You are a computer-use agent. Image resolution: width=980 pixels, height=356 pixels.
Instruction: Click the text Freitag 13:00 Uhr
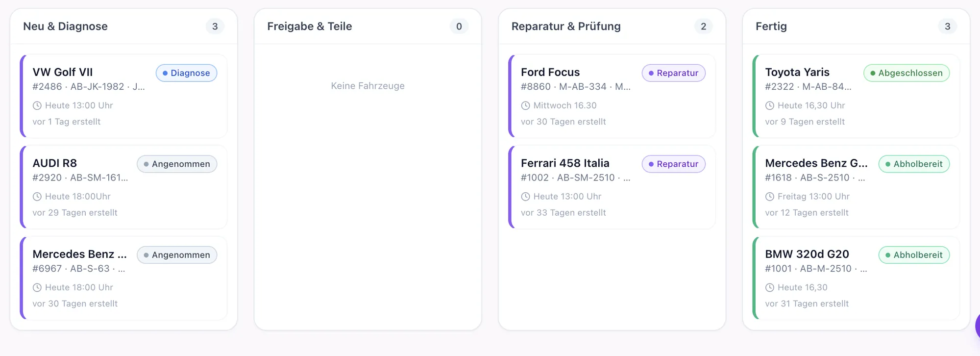click(813, 197)
